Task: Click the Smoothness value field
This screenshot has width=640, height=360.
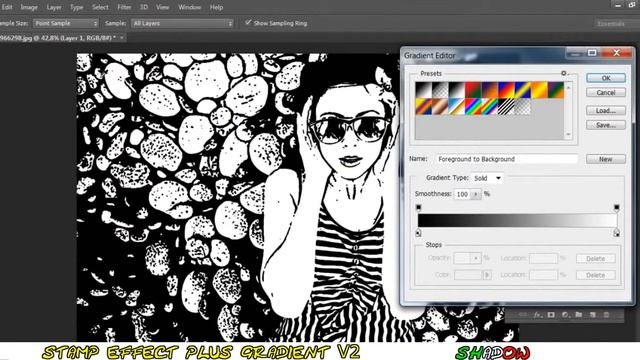Action: pyautogui.click(x=463, y=194)
